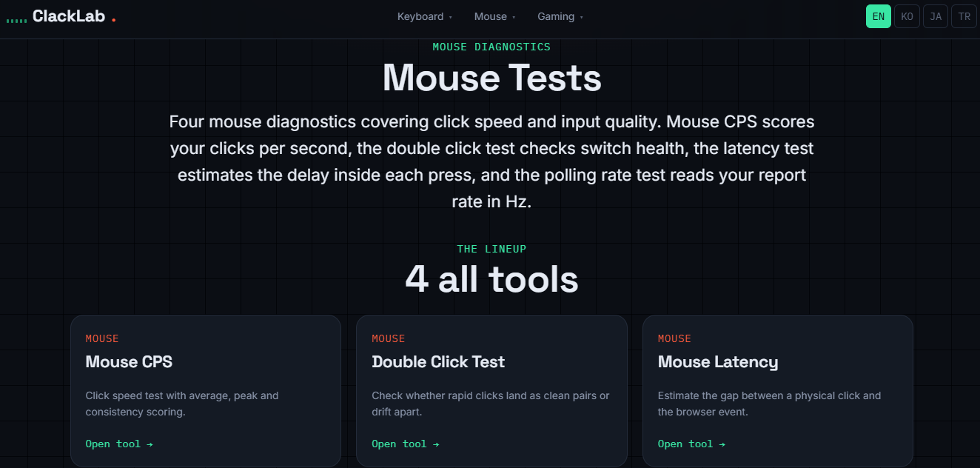Click the "MOUSE DIAGNOSTICS" label
This screenshot has height=468, width=980.
tap(491, 47)
